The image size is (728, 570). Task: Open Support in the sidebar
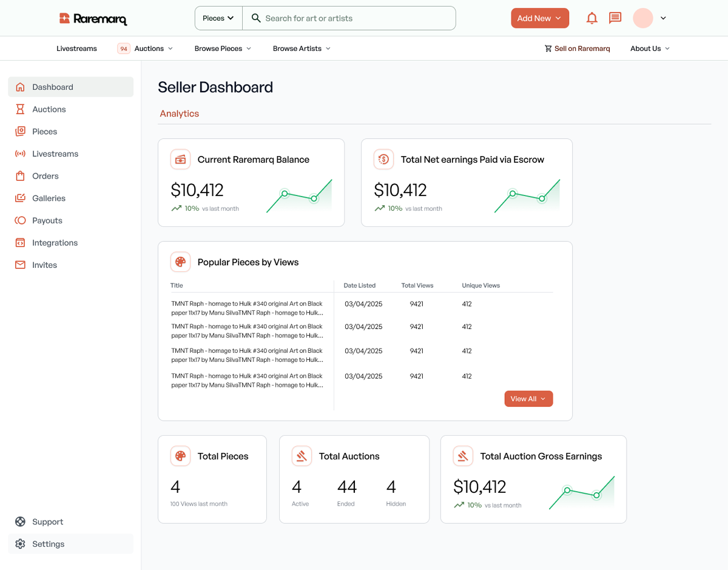[x=47, y=522]
